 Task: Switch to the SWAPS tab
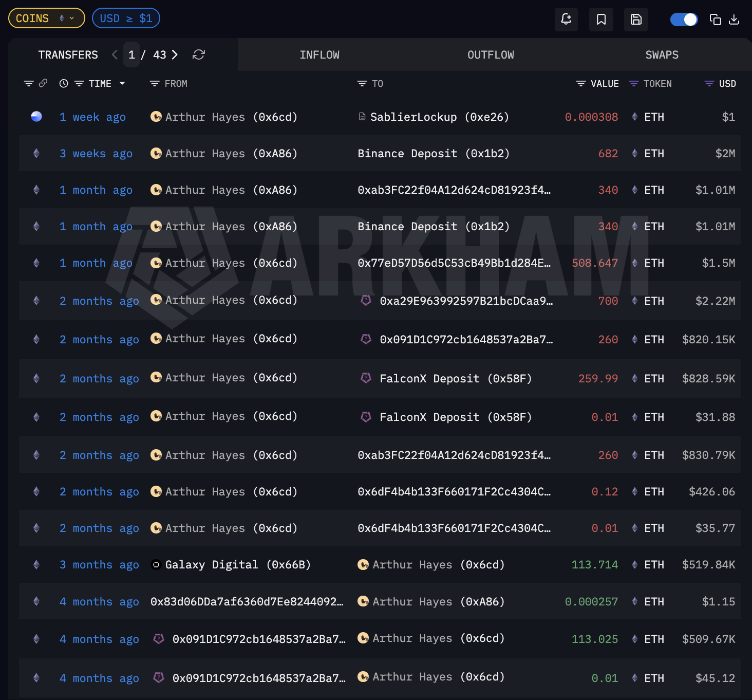(x=662, y=54)
